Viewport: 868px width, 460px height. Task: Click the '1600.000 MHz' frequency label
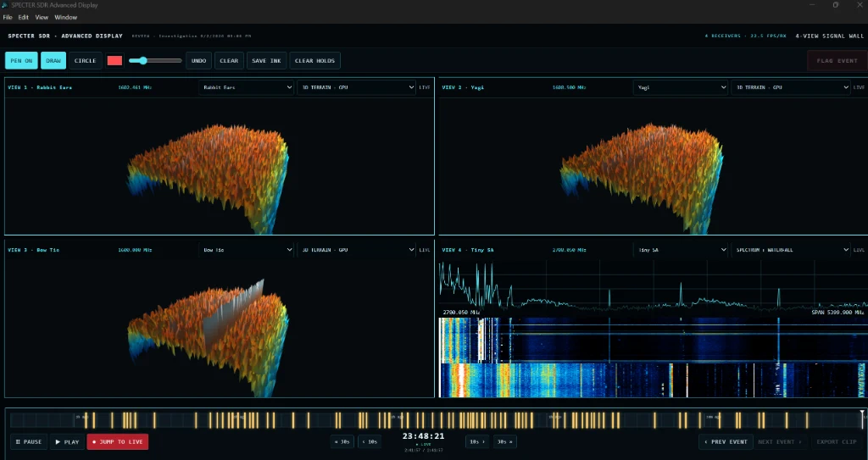[135, 250]
